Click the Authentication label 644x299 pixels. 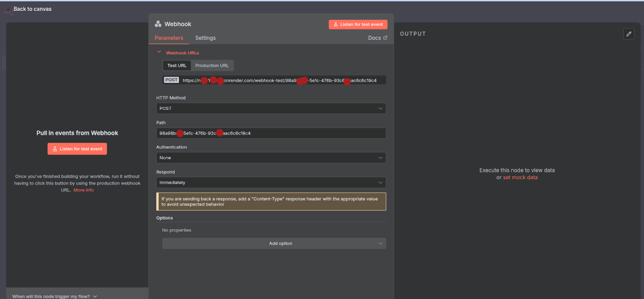171,147
